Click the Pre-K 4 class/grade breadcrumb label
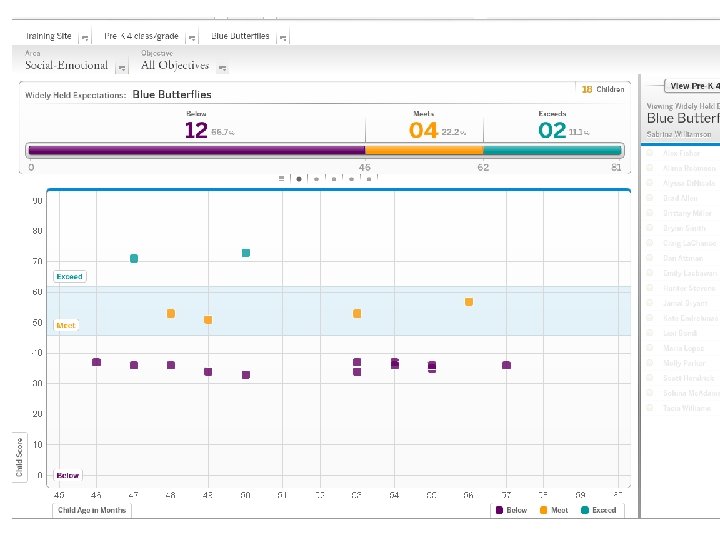The image size is (720, 540). pyautogui.click(x=141, y=36)
